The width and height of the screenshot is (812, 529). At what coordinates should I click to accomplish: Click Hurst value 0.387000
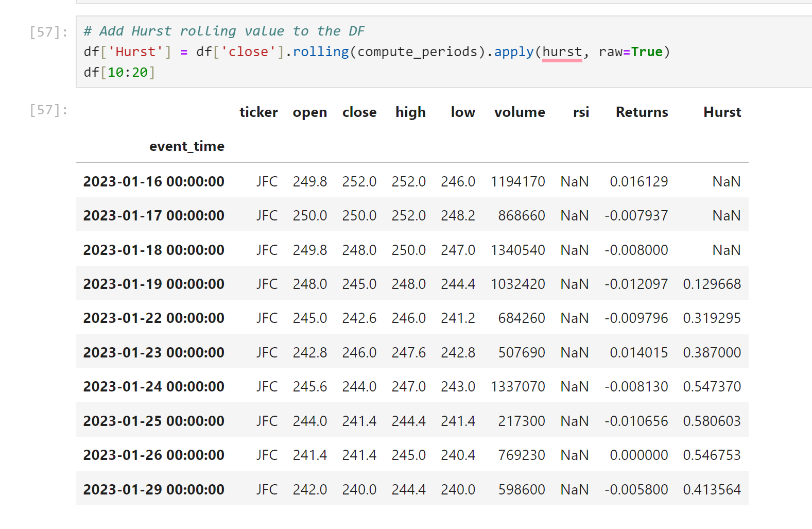712,352
